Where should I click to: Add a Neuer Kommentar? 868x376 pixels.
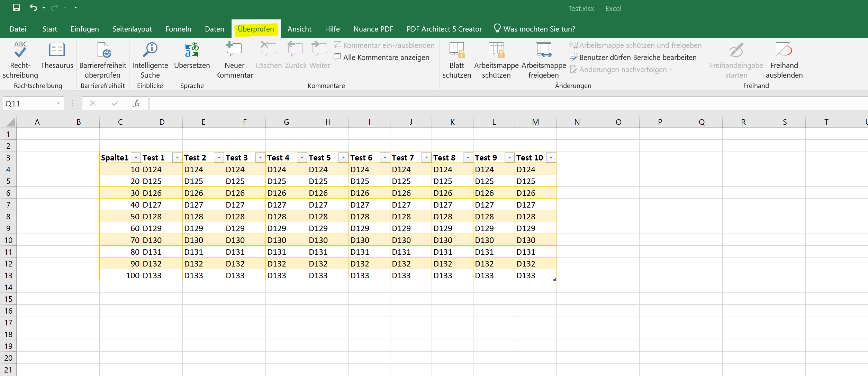tap(235, 60)
